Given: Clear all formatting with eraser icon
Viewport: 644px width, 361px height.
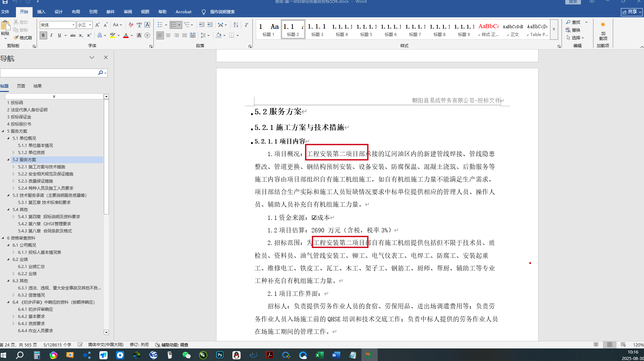Looking at the screenshot, I should (131, 25).
